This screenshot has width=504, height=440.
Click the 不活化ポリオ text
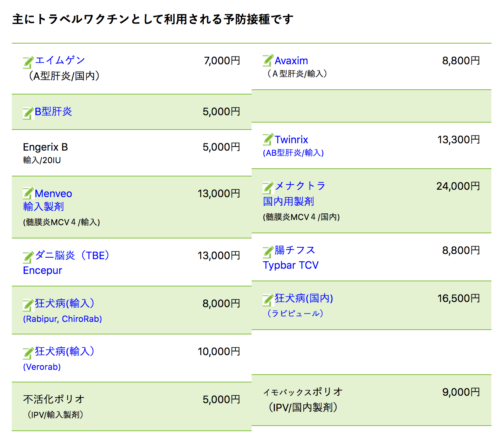point(54,399)
